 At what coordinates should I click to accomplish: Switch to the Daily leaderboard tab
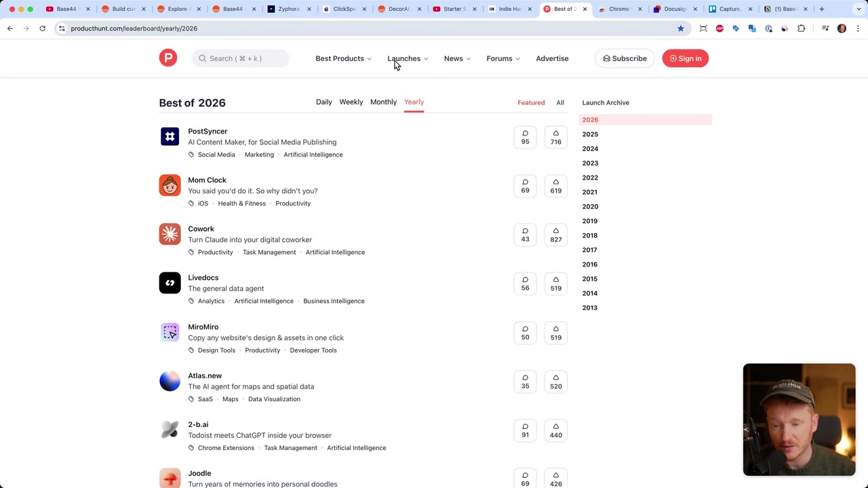(x=323, y=102)
